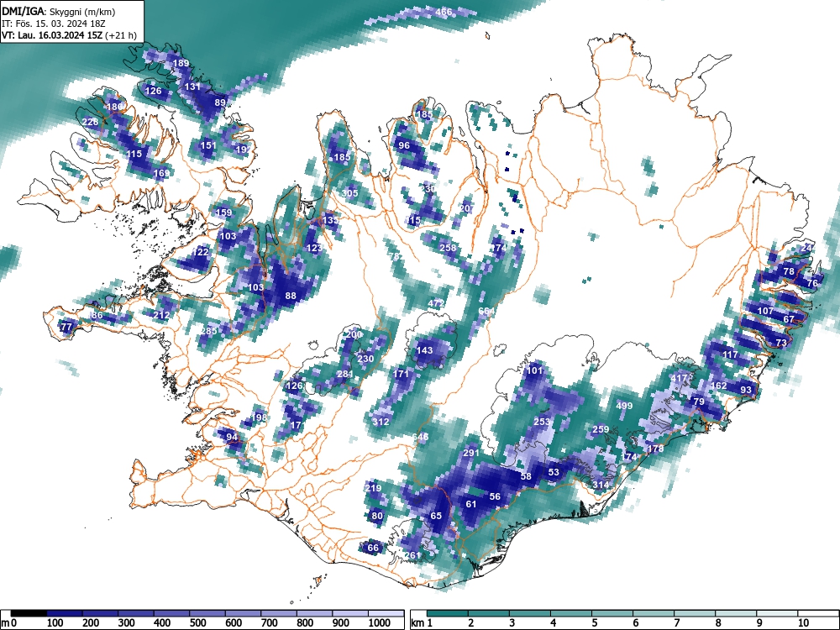Select the map value 285
Screen dimensions: 840x630
click(x=208, y=330)
